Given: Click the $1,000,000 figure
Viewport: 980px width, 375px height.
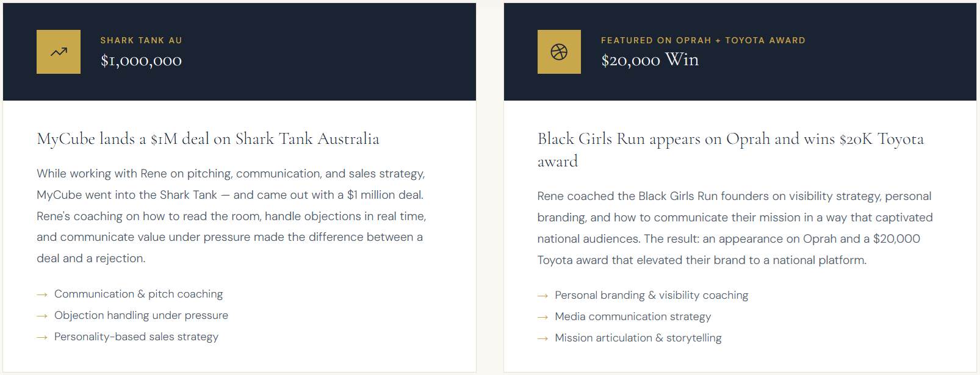Looking at the screenshot, I should click(141, 60).
